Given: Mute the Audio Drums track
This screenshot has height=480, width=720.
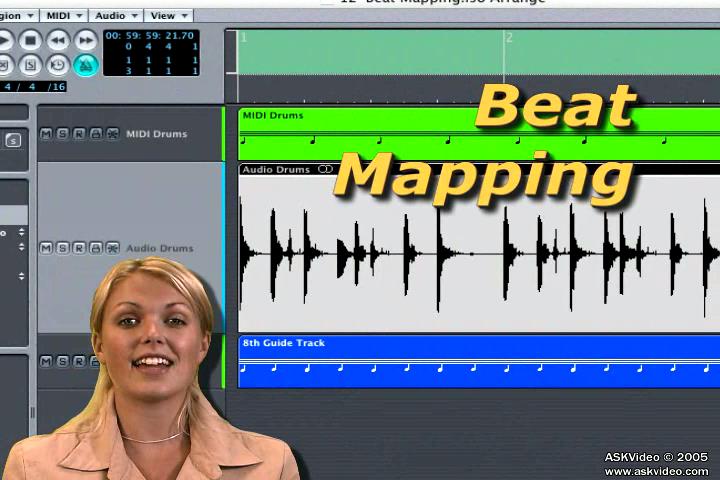Looking at the screenshot, I should point(46,248).
